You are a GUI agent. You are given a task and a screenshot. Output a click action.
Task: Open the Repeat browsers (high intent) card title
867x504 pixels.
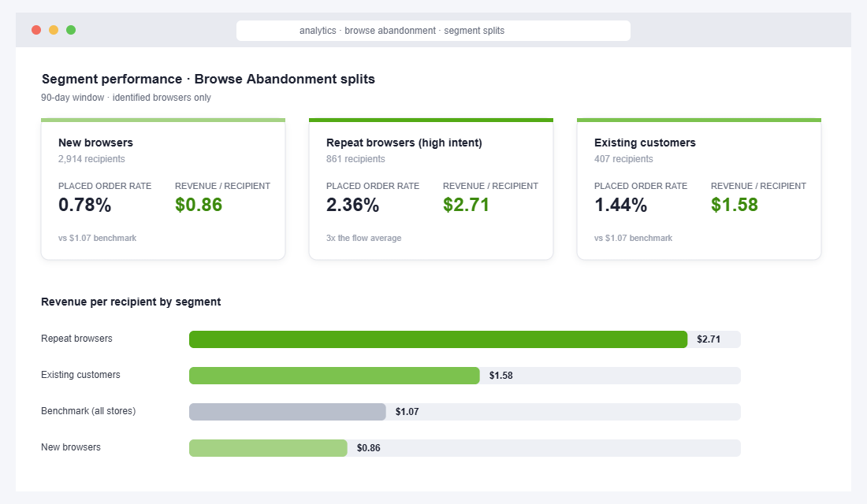point(404,143)
